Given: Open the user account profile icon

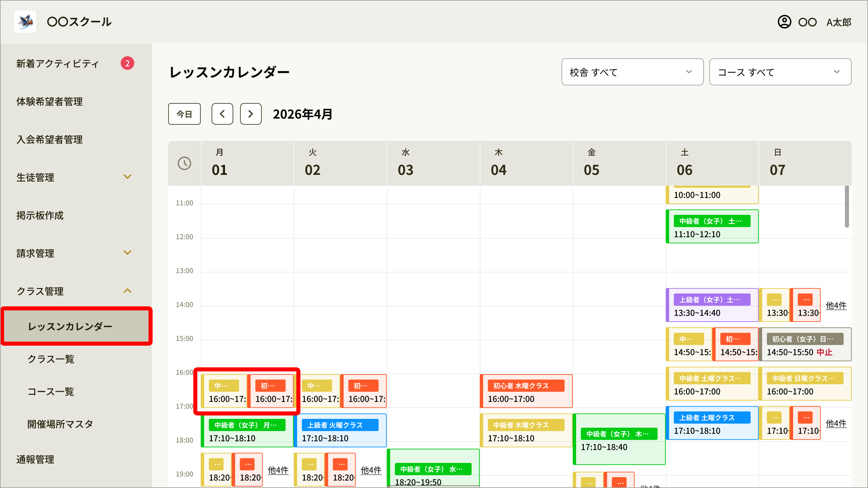Looking at the screenshot, I should coord(784,22).
